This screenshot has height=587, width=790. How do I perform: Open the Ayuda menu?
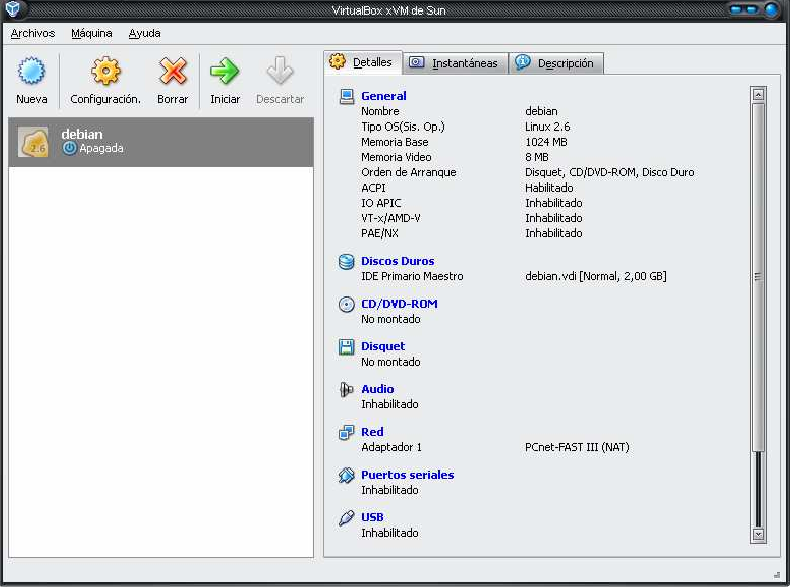tap(145, 33)
